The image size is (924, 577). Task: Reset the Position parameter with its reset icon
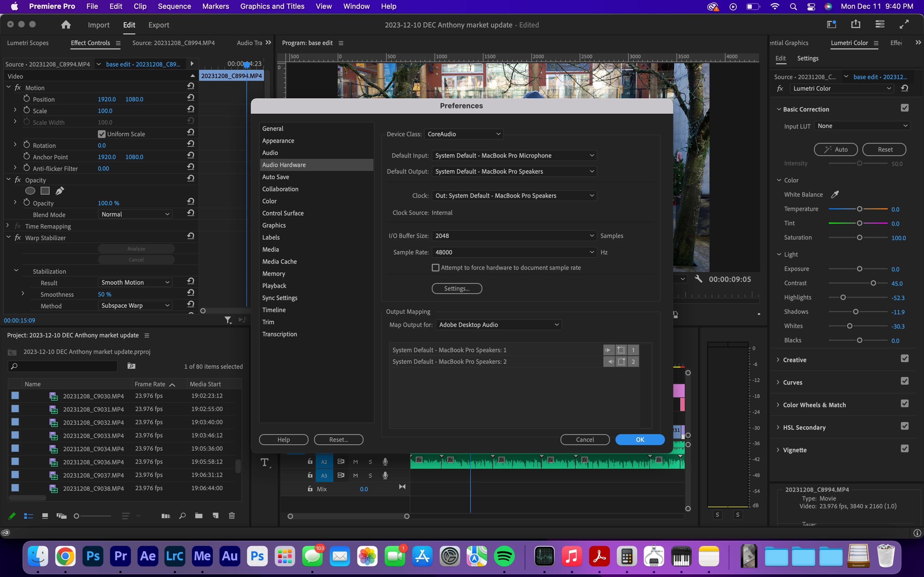(x=191, y=98)
